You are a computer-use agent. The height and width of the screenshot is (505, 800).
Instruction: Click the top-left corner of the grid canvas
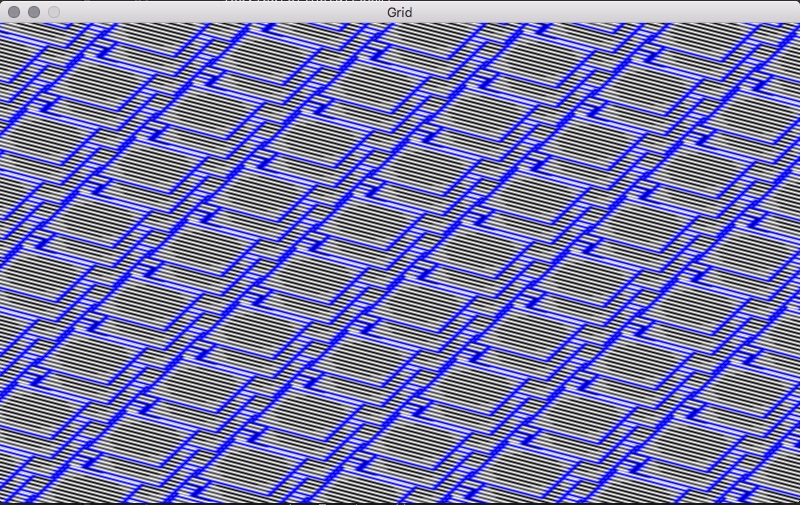[2, 26]
